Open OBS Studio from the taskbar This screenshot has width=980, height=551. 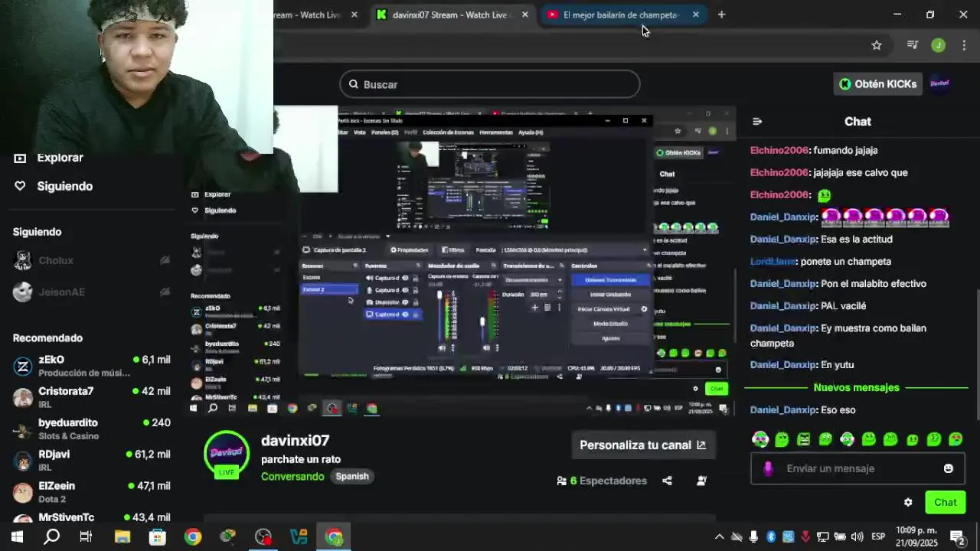tap(263, 536)
